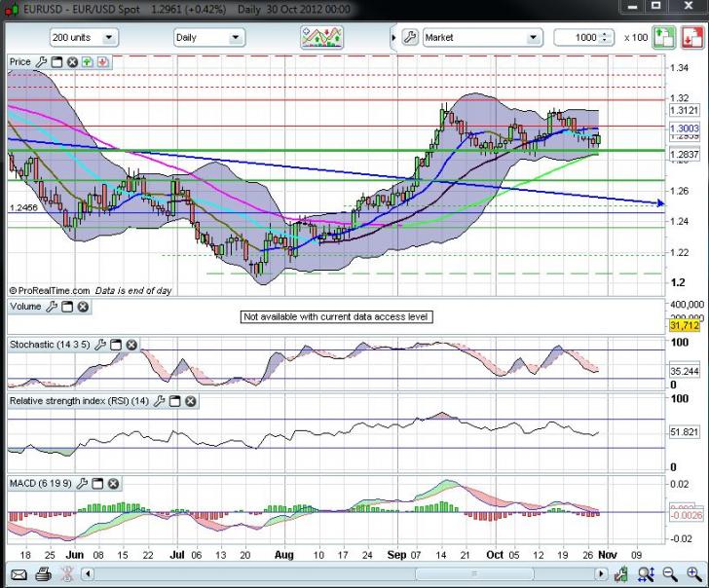The height and width of the screenshot is (588, 709).
Task: Click the EURUSD - EUR/USD Spot title
Action: click(x=81, y=9)
